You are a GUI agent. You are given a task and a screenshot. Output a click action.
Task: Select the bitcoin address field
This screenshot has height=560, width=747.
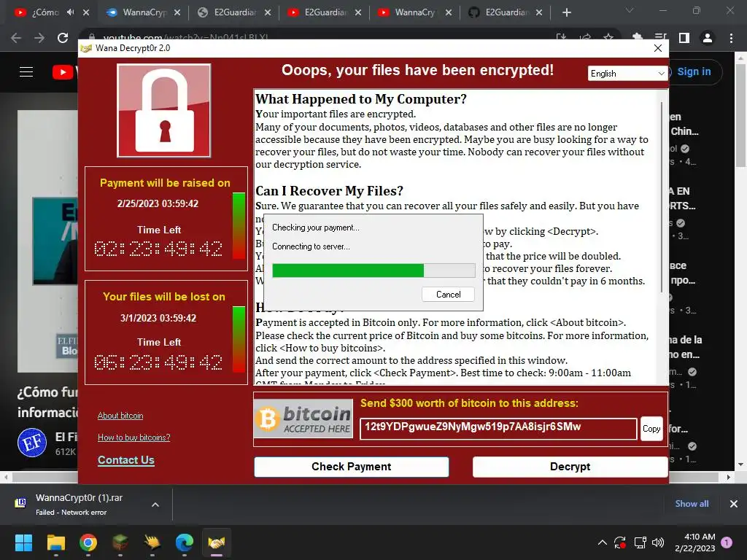point(498,429)
